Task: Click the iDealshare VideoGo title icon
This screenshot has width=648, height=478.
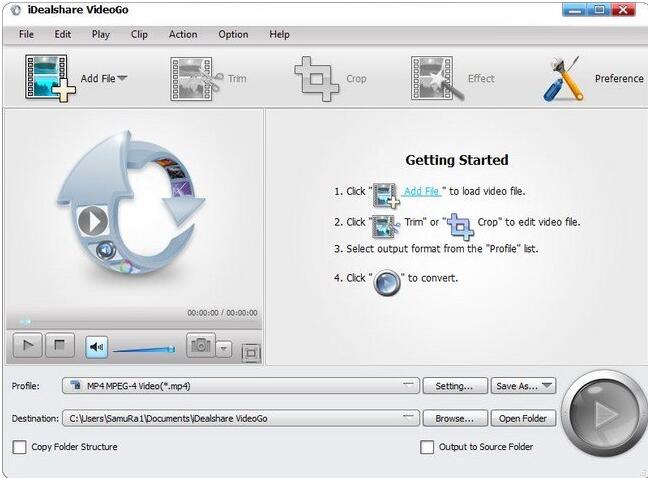Action: pos(16,10)
